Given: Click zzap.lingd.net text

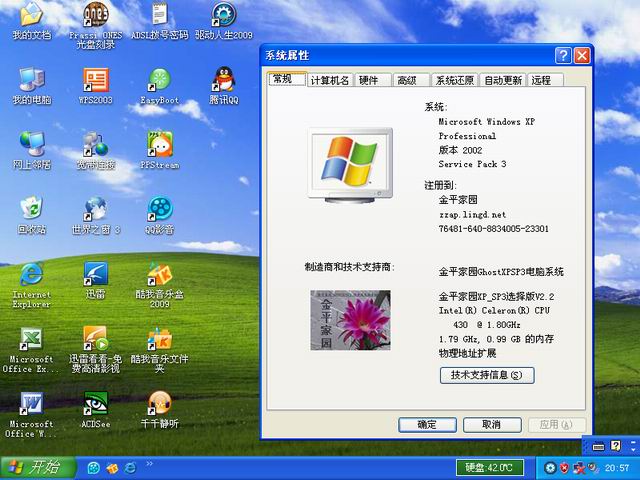Looking at the screenshot, I should pos(472,215).
